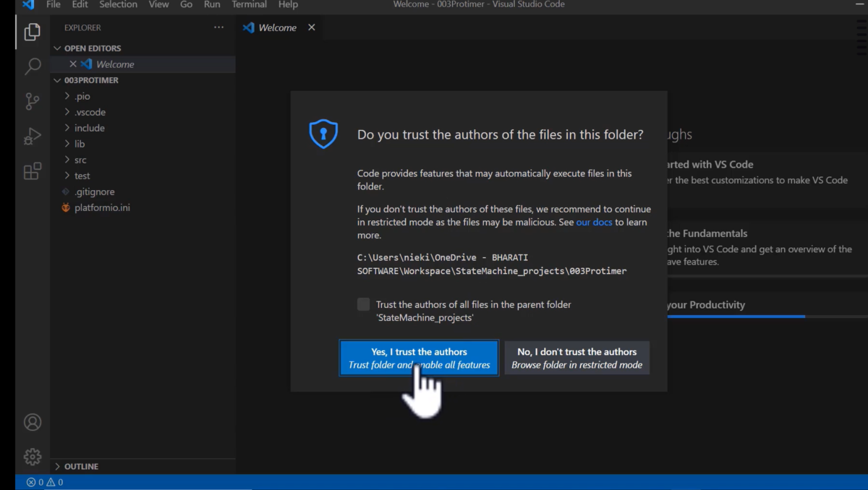Open the Manage gear icon
Viewport: 868px width, 490px height.
[32, 457]
